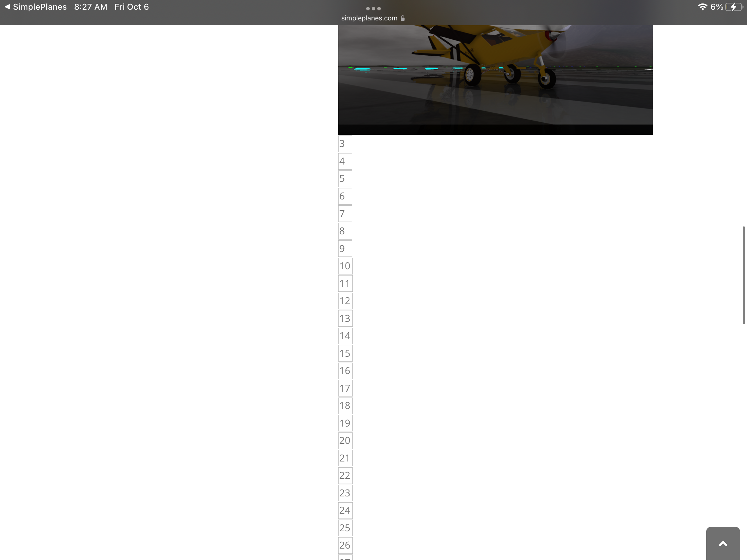This screenshot has width=747, height=560.
Task: Click box number 10
Action: [x=345, y=266]
